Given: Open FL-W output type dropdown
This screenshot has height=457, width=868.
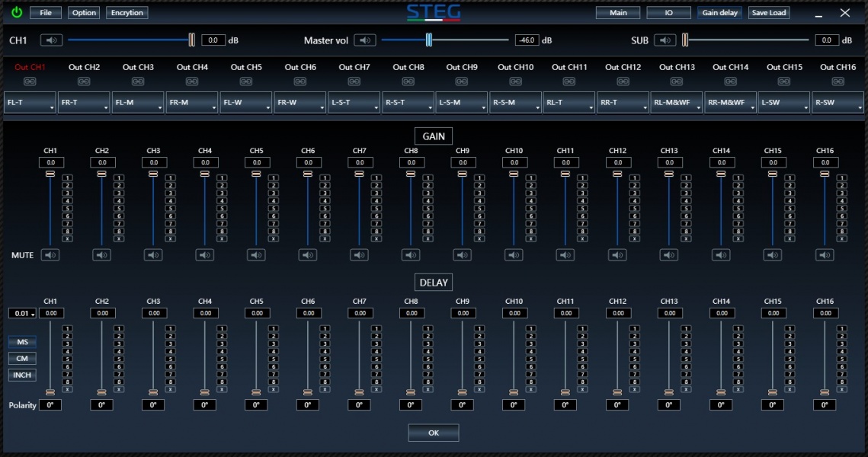Looking at the screenshot, I should pyautogui.click(x=246, y=102).
